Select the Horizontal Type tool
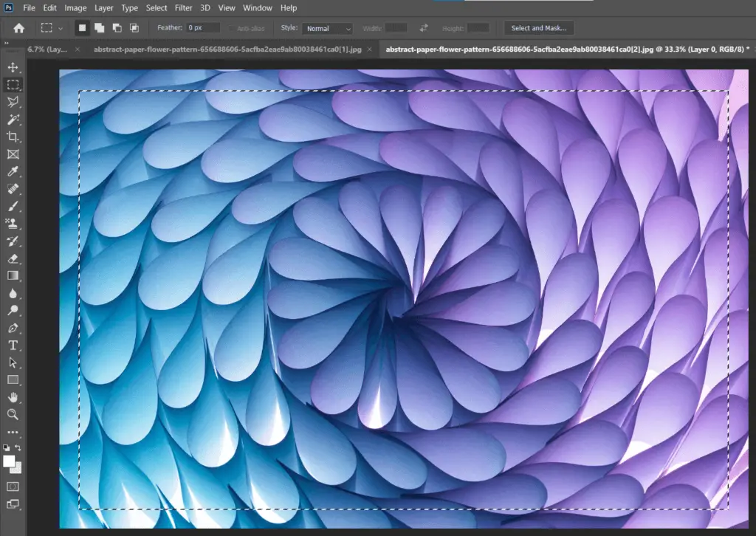Screen dimensions: 756x536 coord(13,345)
